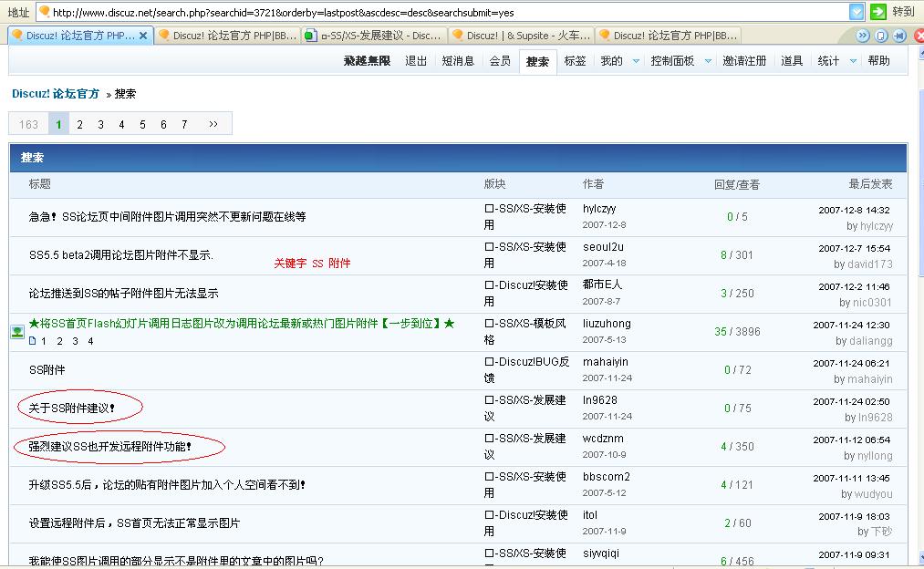This screenshot has width=924, height=569.
Task: View author hylczyy profile
Action: [598, 209]
